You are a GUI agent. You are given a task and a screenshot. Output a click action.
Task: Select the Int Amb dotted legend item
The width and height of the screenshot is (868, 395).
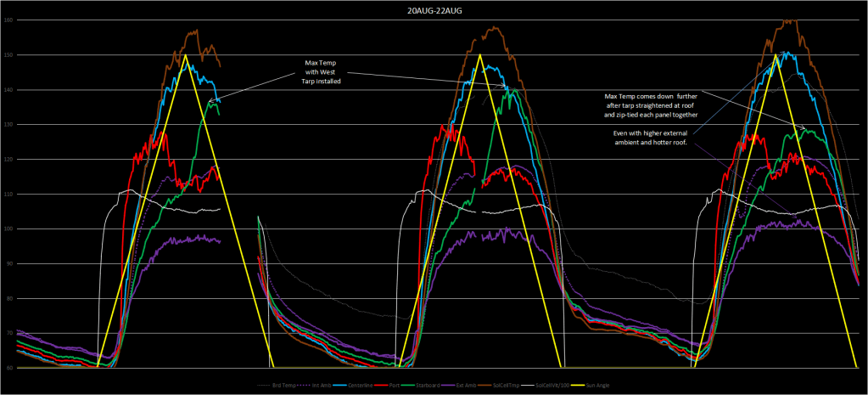pos(322,385)
